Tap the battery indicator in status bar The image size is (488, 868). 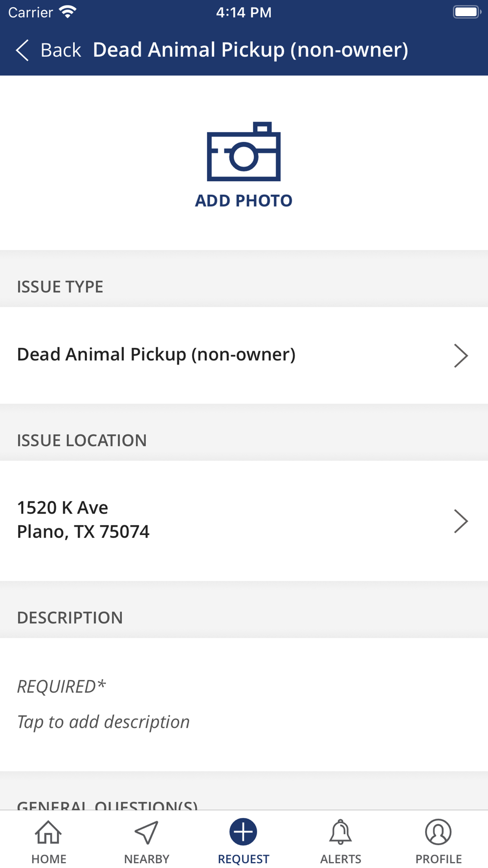467,12
